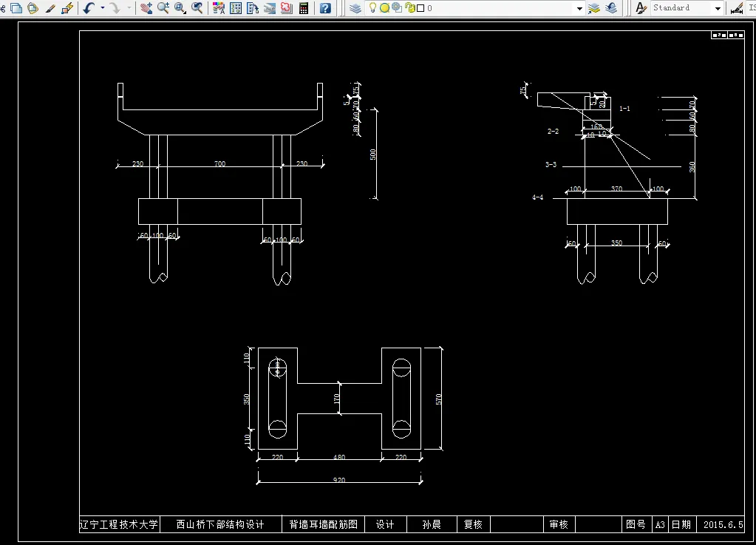Select the 审核 cell in title block

[559, 524]
